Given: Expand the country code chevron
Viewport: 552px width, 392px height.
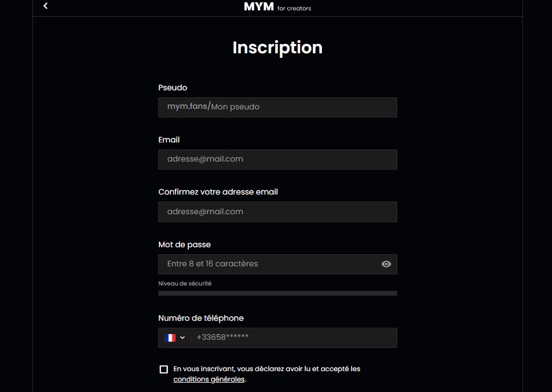Looking at the screenshot, I should tap(182, 338).
